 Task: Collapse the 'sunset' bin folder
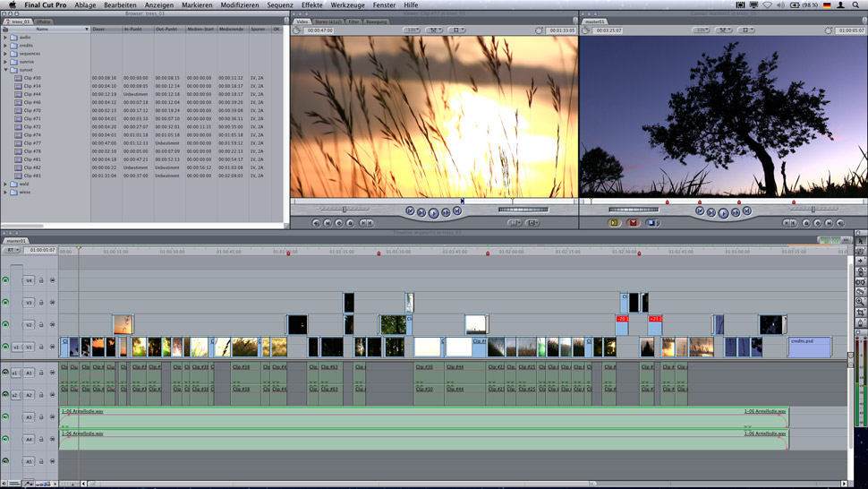tap(5, 70)
